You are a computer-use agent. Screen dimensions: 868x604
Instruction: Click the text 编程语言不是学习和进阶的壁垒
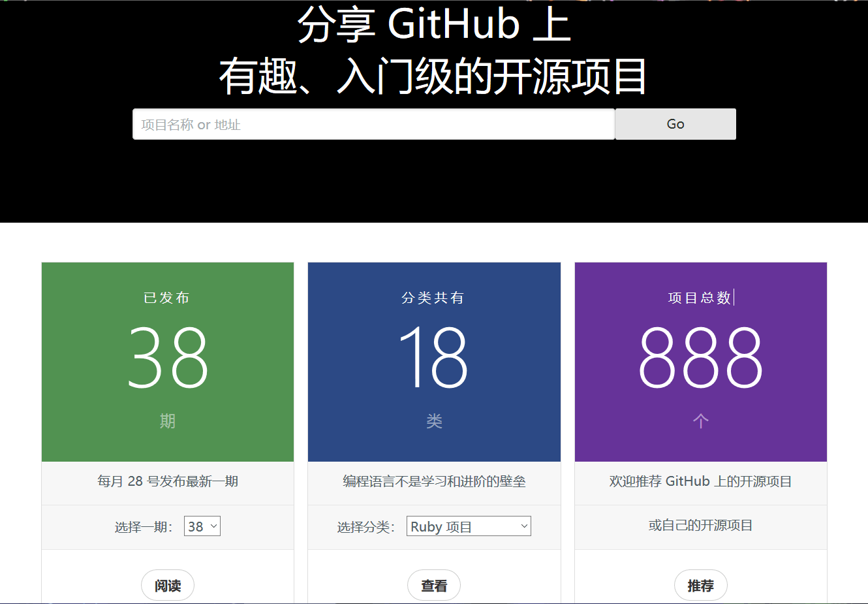[x=434, y=481]
